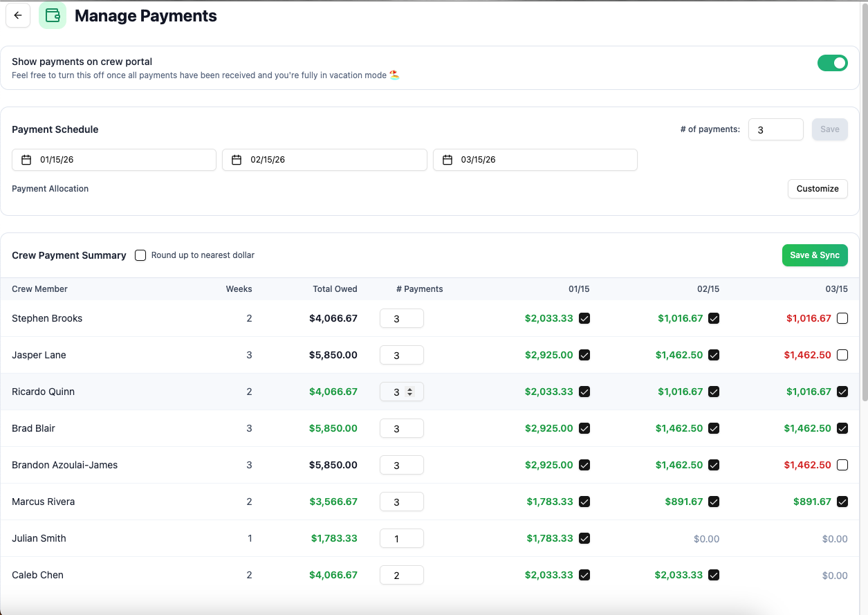
Task: Click Julian Smith total $1,783.33
Action: click(334, 538)
